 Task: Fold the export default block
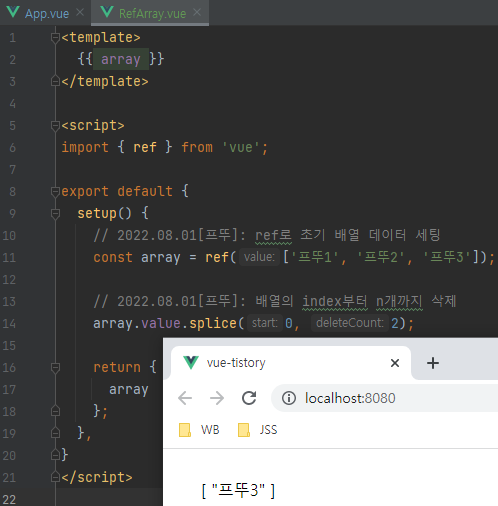[55, 192]
